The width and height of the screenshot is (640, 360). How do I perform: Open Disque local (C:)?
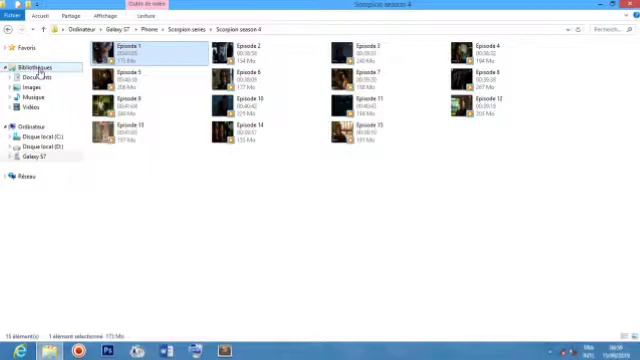click(42, 137)
